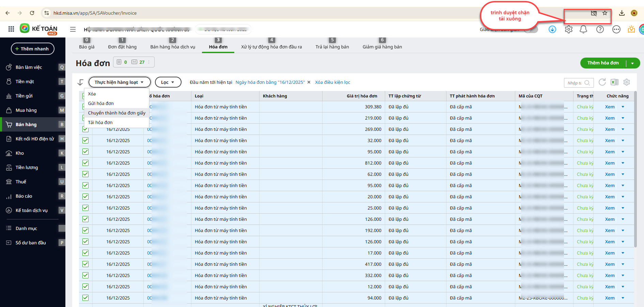Viewport: 644px width, 307px height.
Task: Open table column settings gear
Action: [x=627, y=82]
